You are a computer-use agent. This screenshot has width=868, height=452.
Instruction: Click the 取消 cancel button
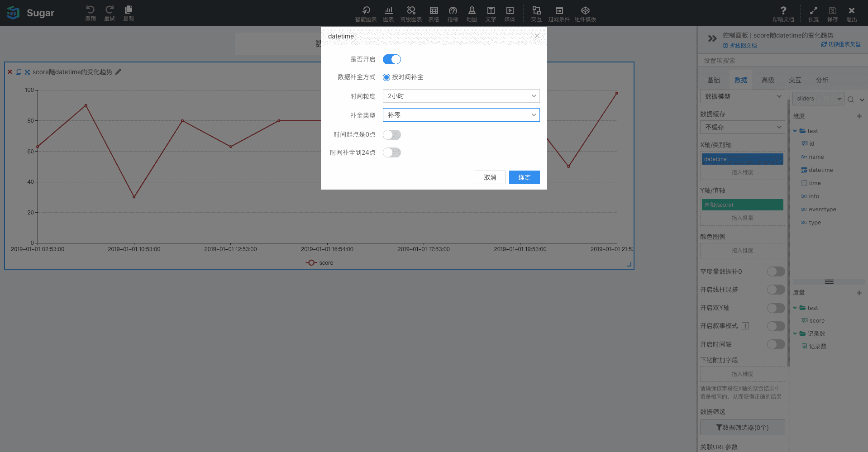tap(490, 177)
